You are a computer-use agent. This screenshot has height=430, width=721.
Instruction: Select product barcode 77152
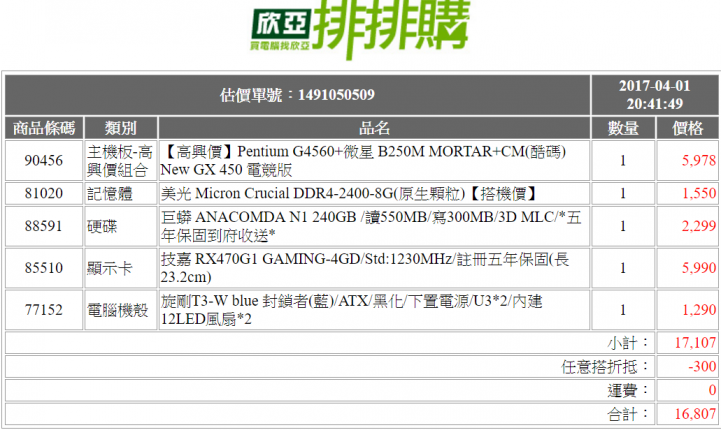44,310
